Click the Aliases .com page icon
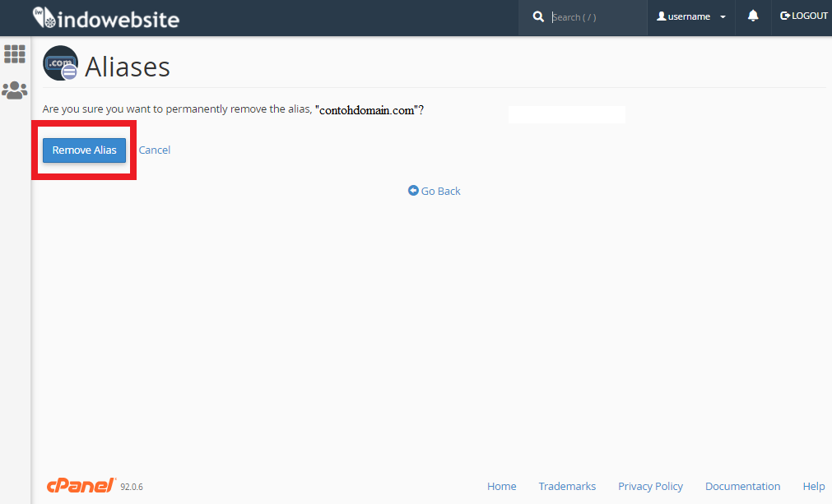 60,63
